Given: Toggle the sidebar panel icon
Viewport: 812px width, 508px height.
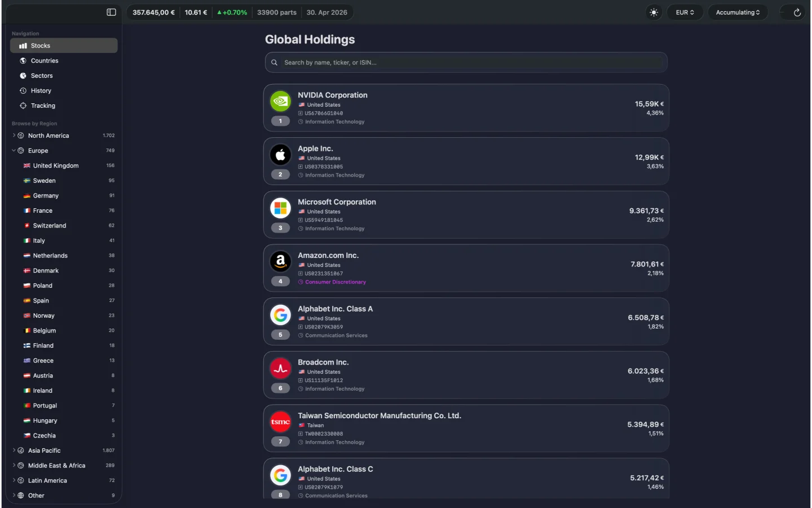Looking at the screenshot, I should tap(111, 12).
